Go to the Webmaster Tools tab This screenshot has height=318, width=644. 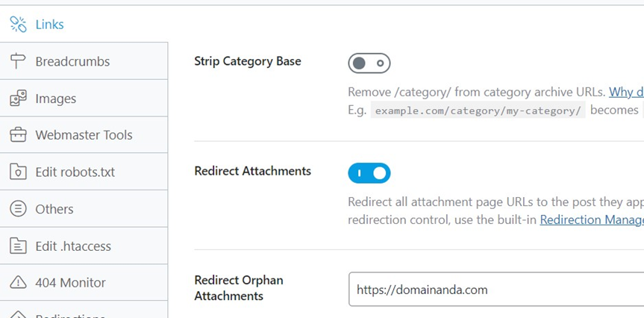84,135
